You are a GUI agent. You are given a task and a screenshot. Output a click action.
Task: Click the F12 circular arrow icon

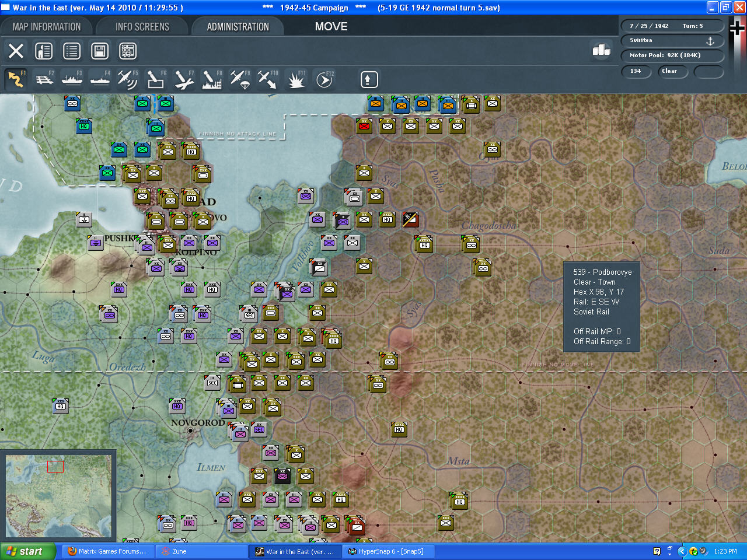(x=324, y=79)
